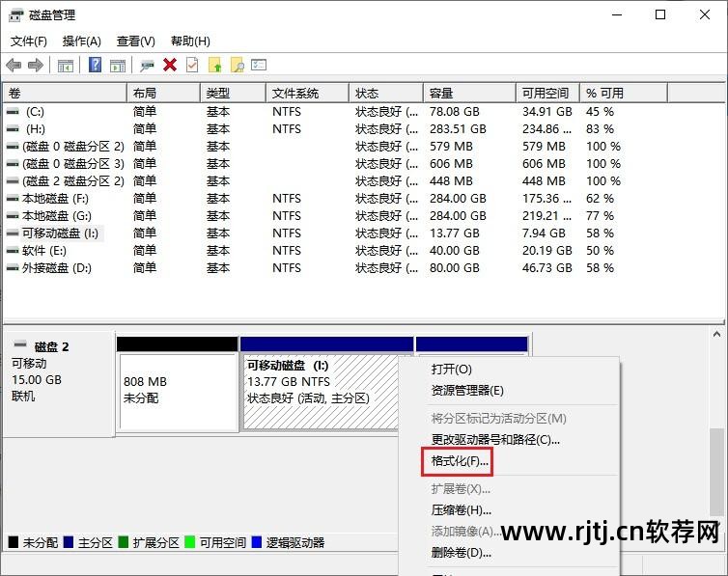728x576 pixels.
Task: Click the folder with magnifier search icon
Action: point(238,65)
